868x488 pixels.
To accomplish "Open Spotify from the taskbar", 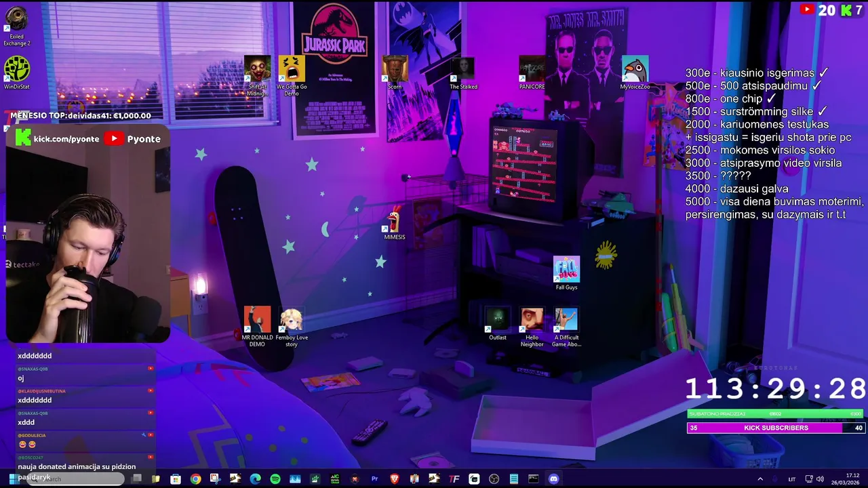I will tap(275, 479).
